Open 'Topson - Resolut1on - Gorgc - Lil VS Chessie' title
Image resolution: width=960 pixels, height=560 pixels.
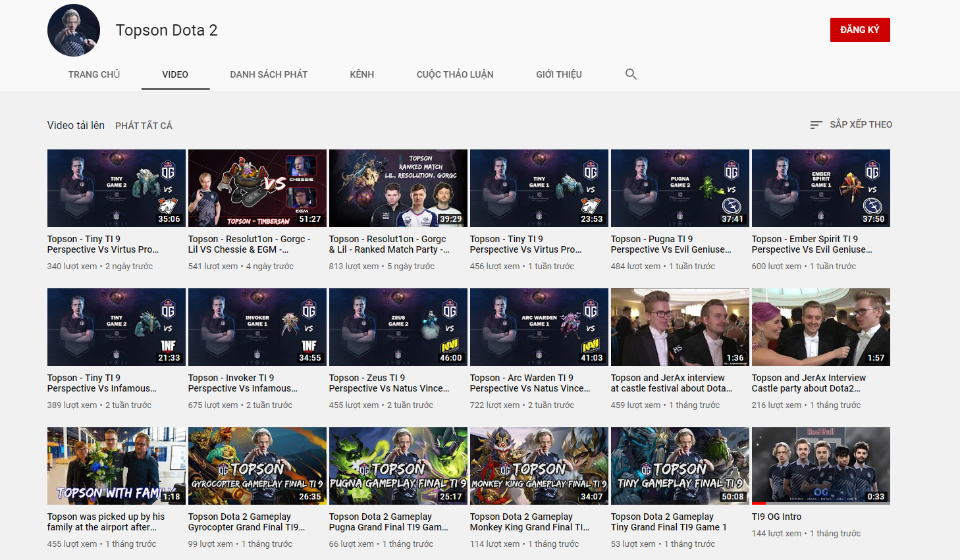[250, 244]
